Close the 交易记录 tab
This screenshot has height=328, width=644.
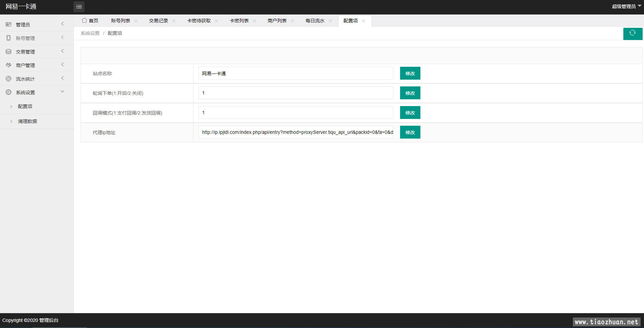[174, 21]
